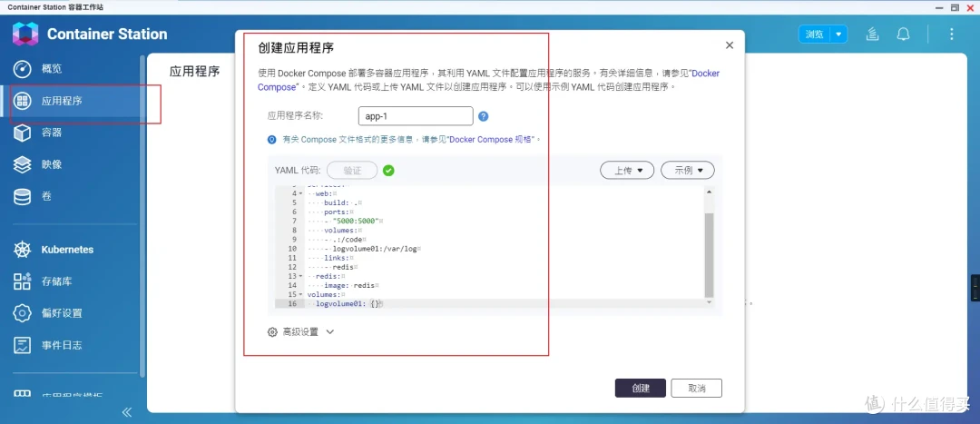Collapse the volumes fold arrow line 15

(x=300, y=294)
